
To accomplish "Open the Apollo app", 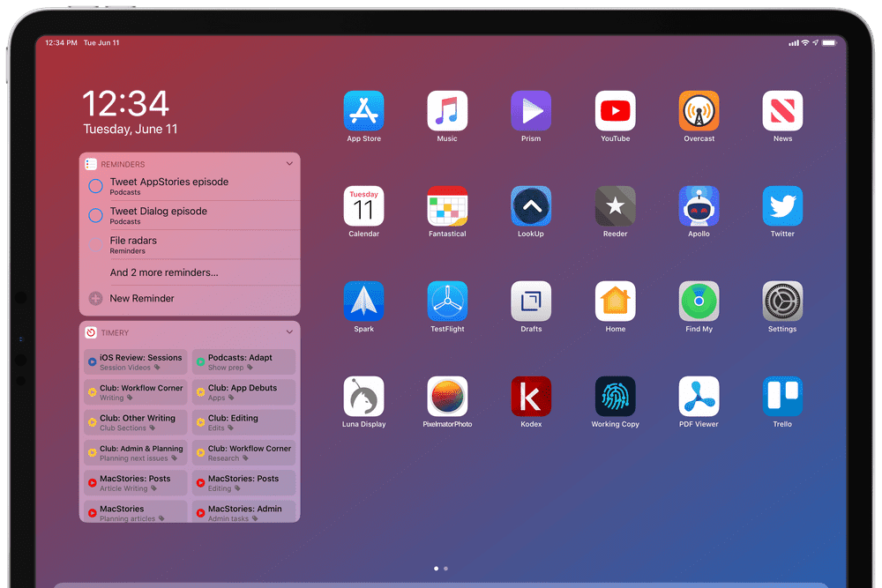I will pos(699,206).
